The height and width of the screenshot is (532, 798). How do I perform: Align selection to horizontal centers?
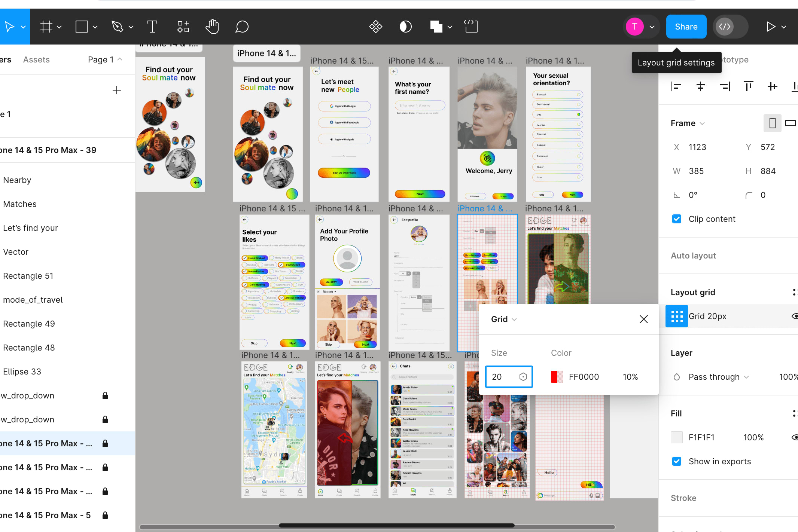[x=700, y=87]
